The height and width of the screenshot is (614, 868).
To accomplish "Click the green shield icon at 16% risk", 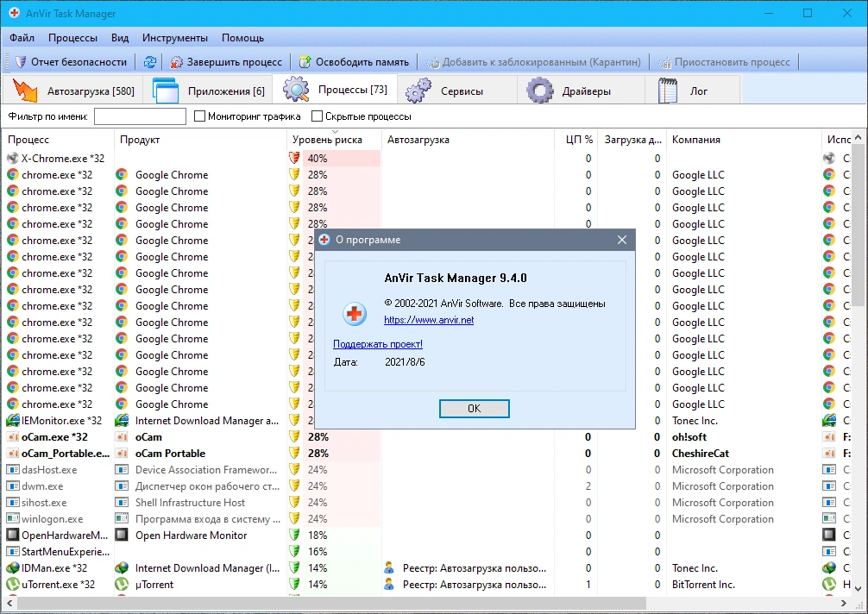I will 294,552.
